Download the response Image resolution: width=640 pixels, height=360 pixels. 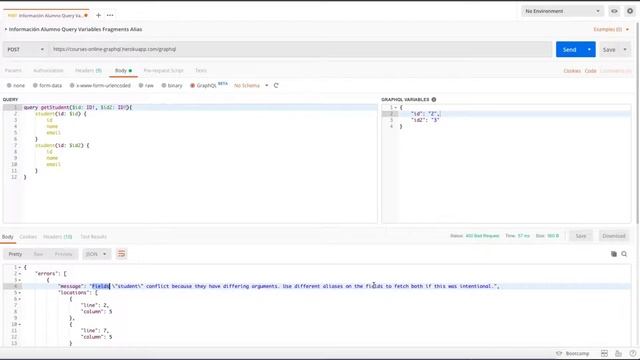tap(613, 236)
